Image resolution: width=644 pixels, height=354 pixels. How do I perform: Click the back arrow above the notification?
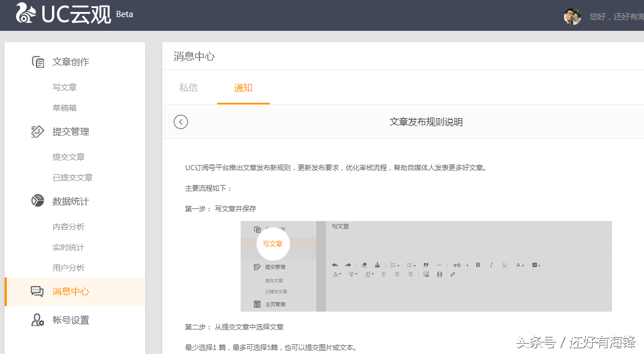(x=181, y=122)
